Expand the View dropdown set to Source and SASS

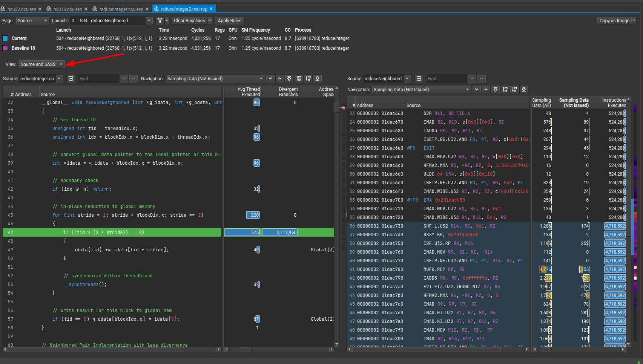[42, 64]
